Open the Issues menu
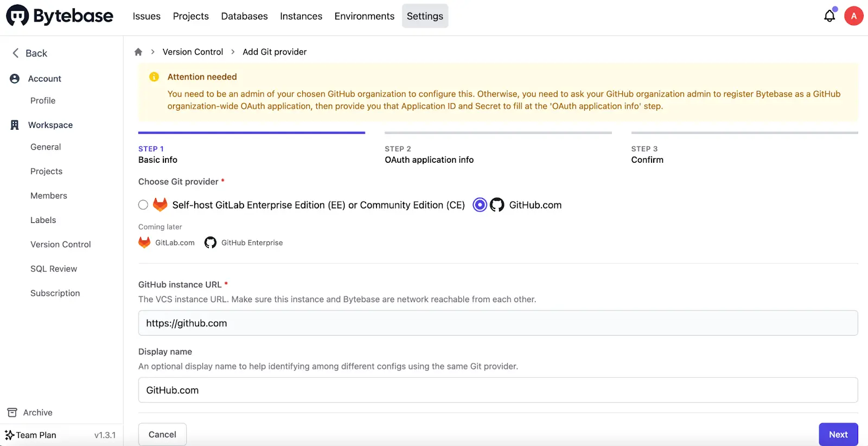The image size is (868, 446). [146, 16]
